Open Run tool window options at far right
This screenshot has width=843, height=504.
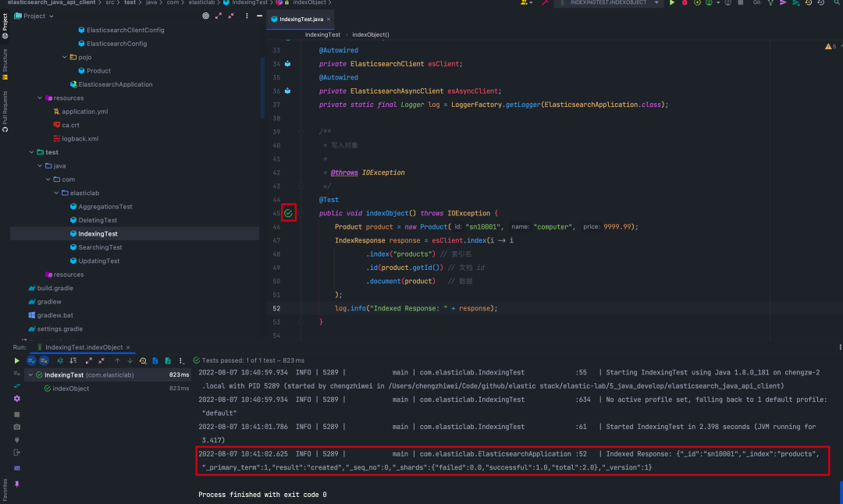[x=840, y=348]
